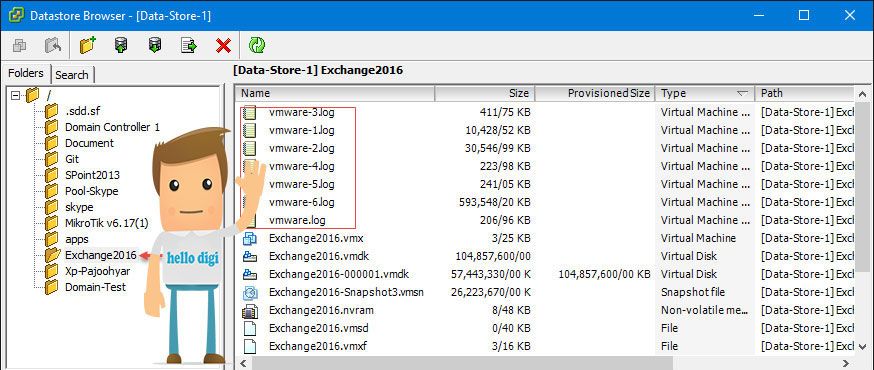The image size is (874, 370).
Task: Select the vmware.log file name
Action: (297, 220)
